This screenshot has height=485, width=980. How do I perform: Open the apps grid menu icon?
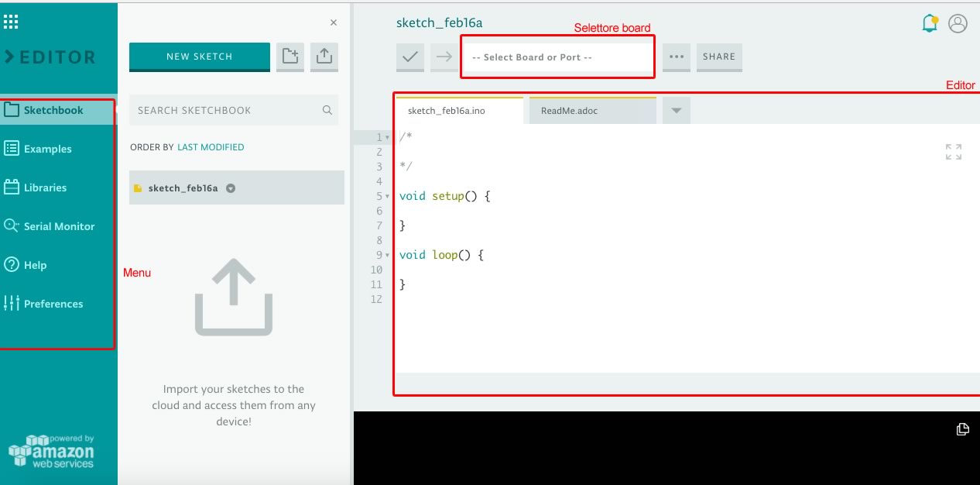11,22
